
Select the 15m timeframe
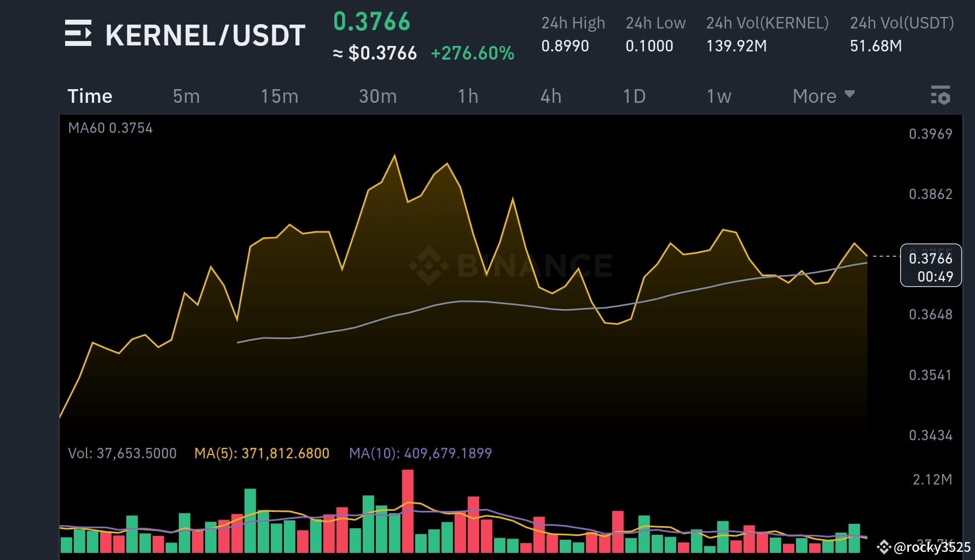click(x=279, y=96)
